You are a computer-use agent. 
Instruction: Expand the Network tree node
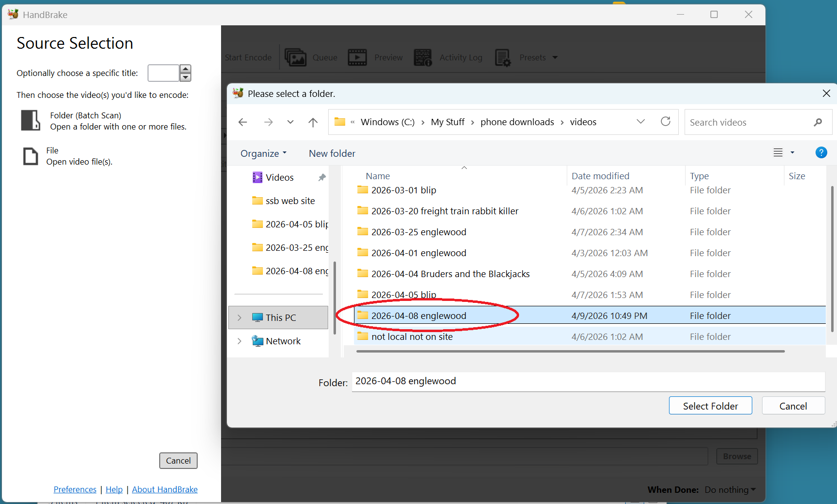point(239,341)
